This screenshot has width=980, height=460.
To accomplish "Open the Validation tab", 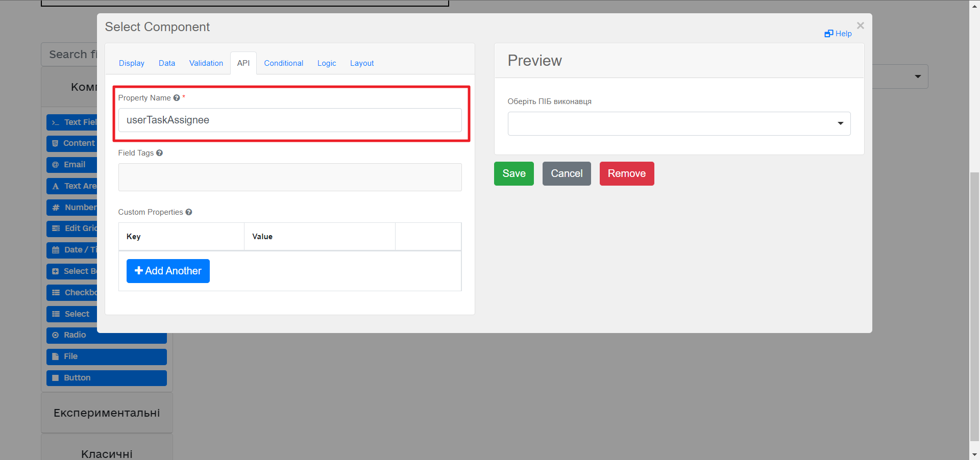I will tap(206, 63).
